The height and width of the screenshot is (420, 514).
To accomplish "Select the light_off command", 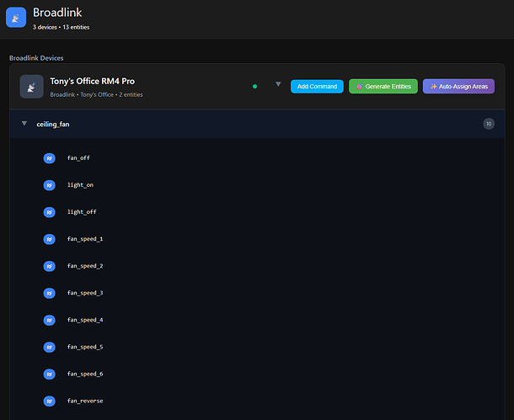I will click(x=82, y=212).
